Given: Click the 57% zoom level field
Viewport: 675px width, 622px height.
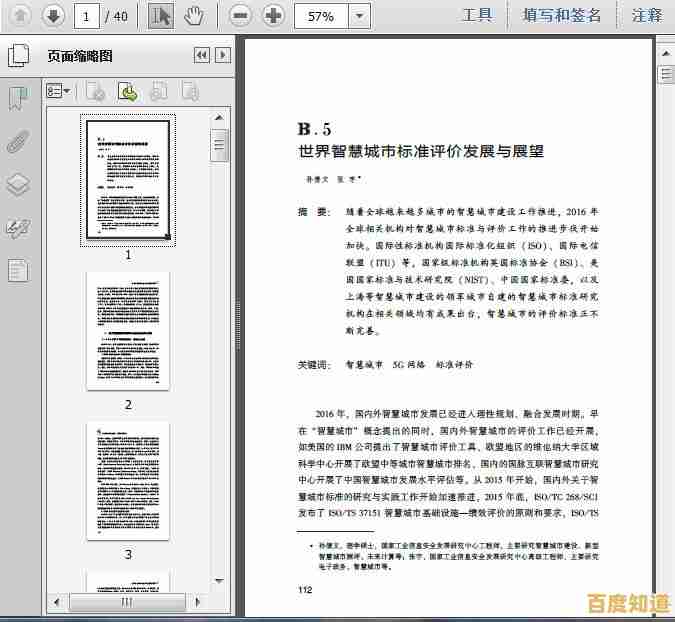Looking at the screenshot, I should (x=321, y=16).
